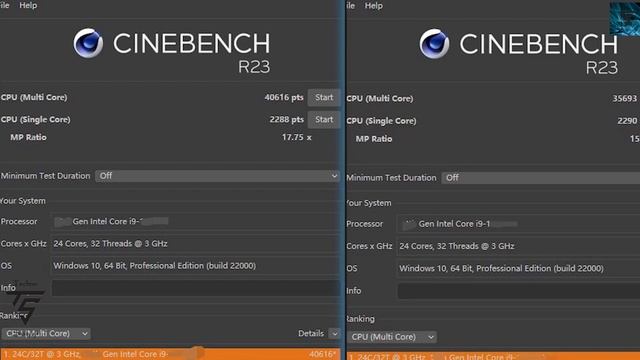Open left Ranking CPU (Multi Core) dropdown

pyautogui.click(x=46, y=333)
